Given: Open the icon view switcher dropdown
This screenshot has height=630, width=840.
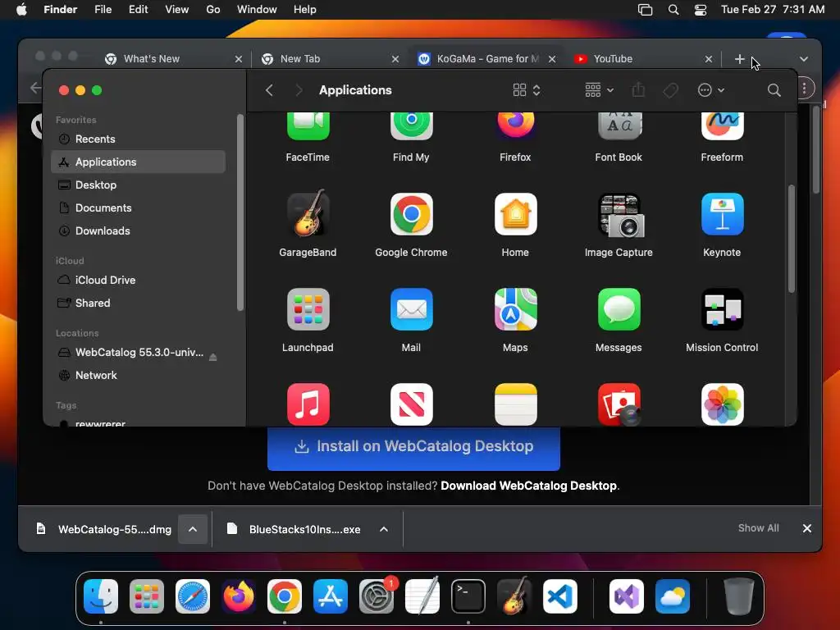Looking at the screenshot, I should 527,90.
